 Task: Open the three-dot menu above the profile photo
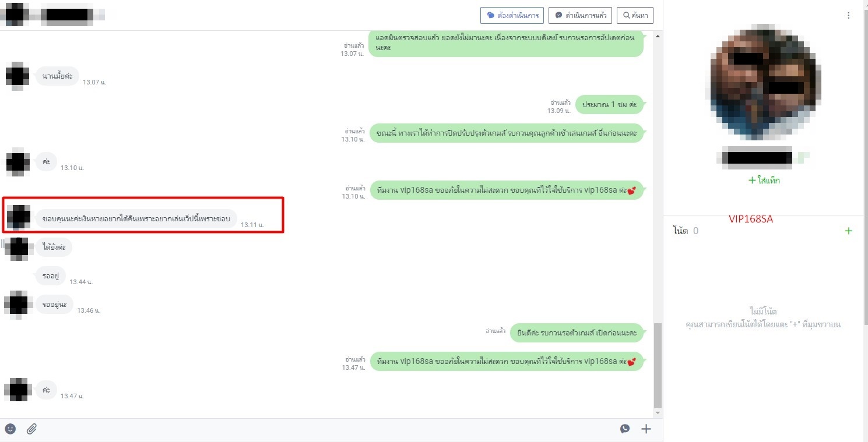(849, 16)
